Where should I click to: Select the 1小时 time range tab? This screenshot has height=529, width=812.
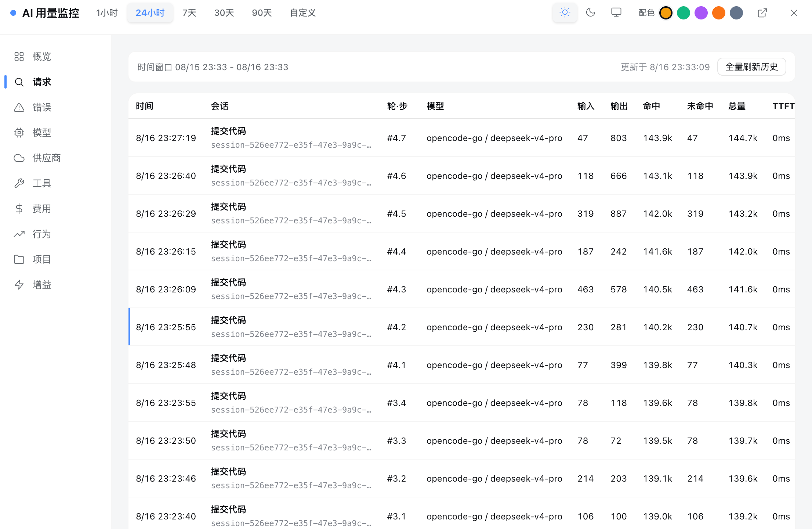pos(107,13)
